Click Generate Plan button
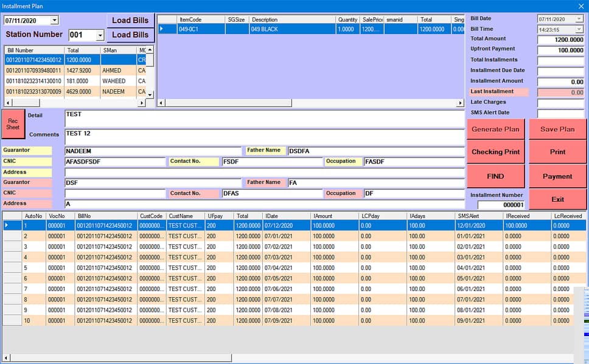Viewport: 589px width, 364px height. 495,129
